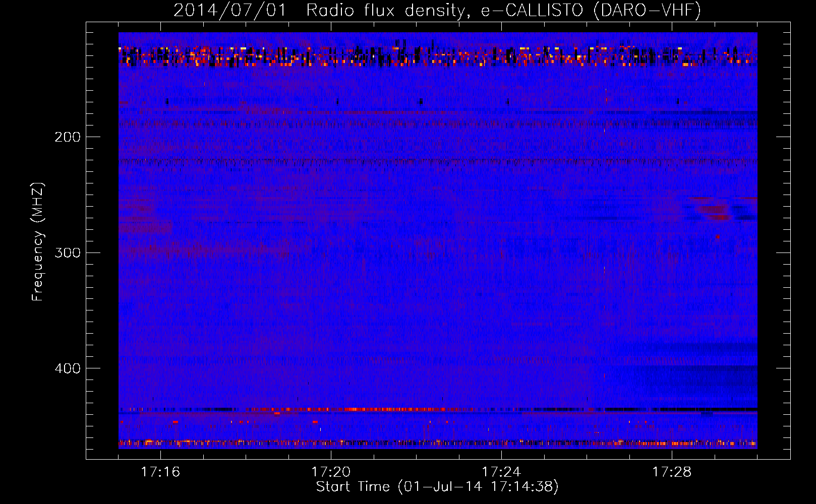
Task: Click the 17:24 time tick label
Action: pos(501,472)
